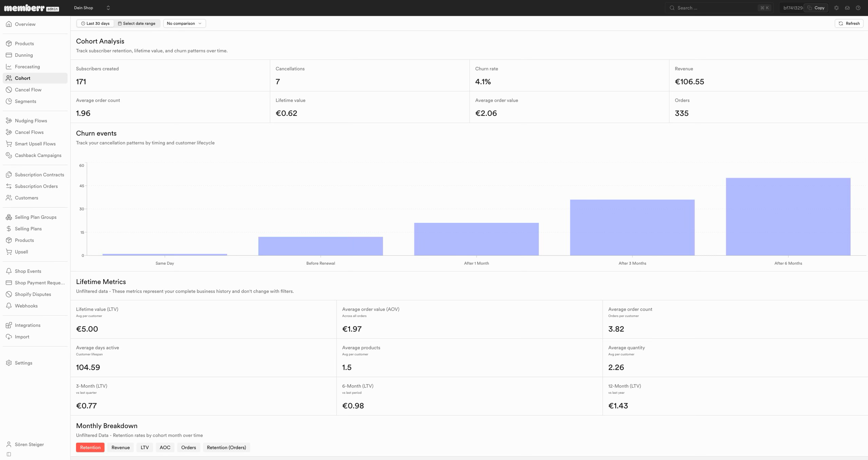
Task: Select the Last 30 days toggle
Action: pos(95,23)
